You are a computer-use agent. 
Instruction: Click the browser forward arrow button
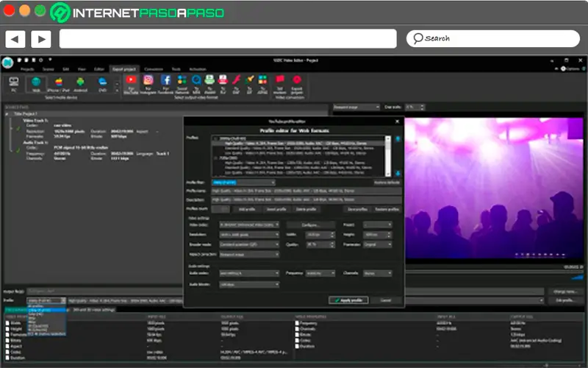pos(41,39)
